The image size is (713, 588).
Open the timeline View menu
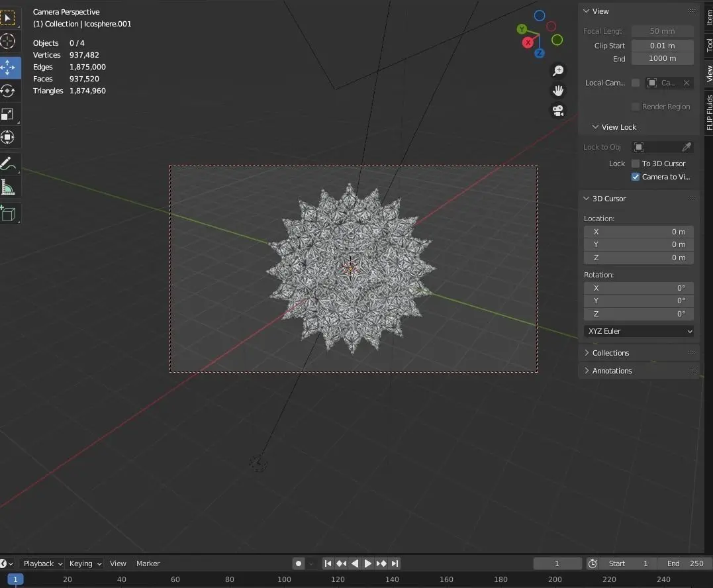(x=118, y=563)
